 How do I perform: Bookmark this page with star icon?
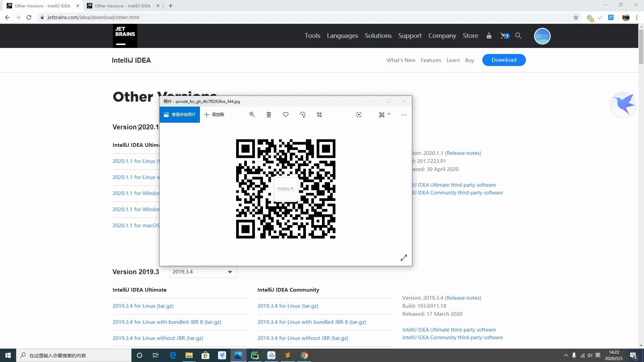coord(576,17)
